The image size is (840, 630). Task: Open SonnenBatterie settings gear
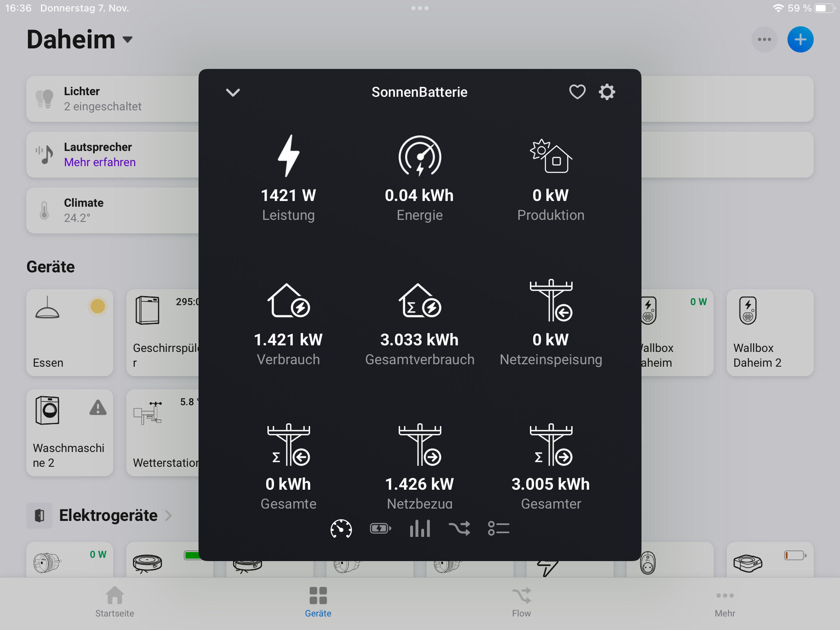pos(607,92)
